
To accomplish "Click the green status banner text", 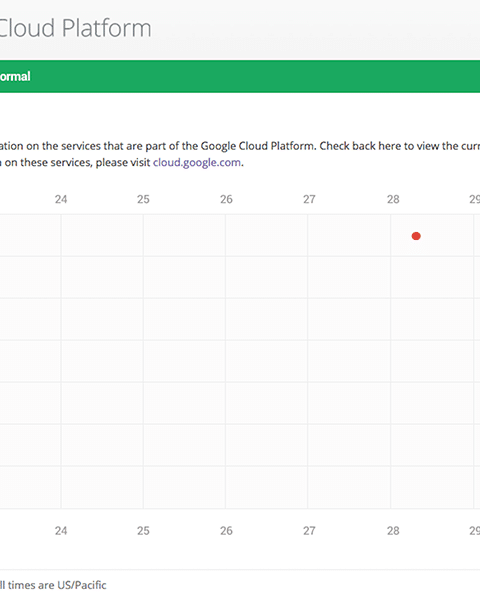I will tap(15, 76).
